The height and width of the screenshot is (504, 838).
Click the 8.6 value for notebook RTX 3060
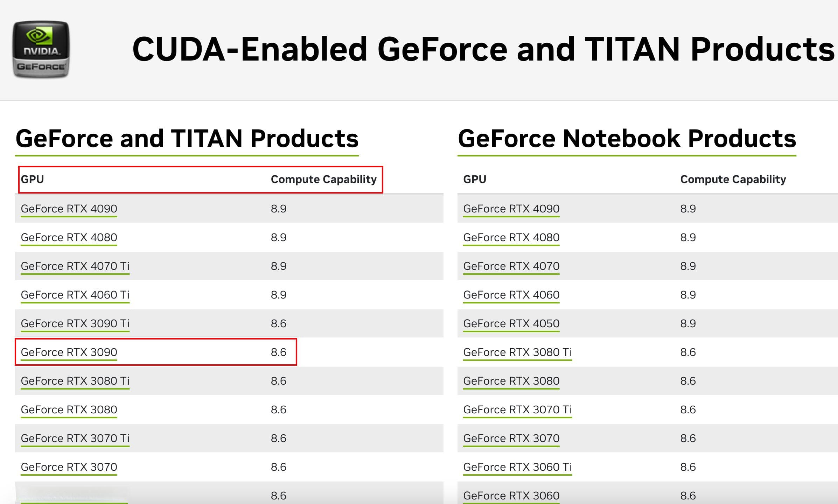[x=688, y=496]
